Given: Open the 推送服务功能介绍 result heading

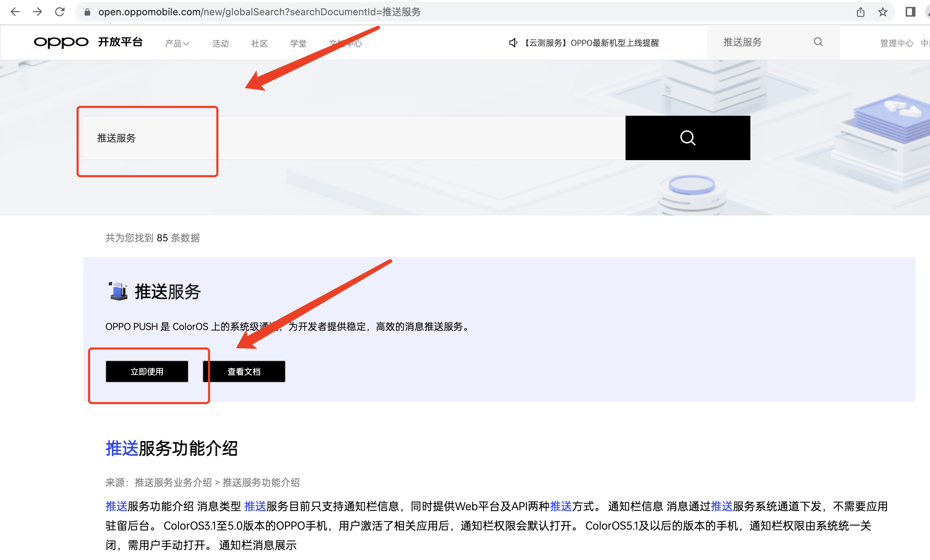Looking at the screenshot, I should [x=171, y=448].
